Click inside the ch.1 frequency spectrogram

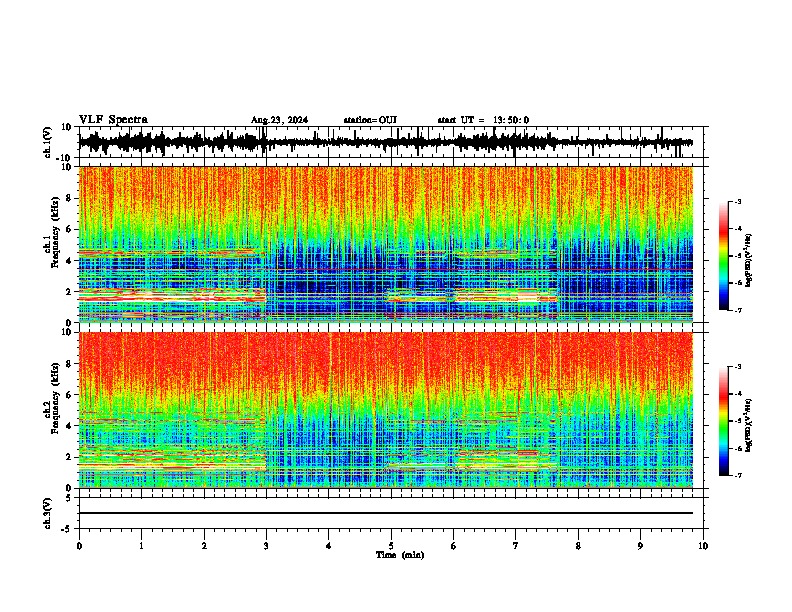[x=385, y=244]
